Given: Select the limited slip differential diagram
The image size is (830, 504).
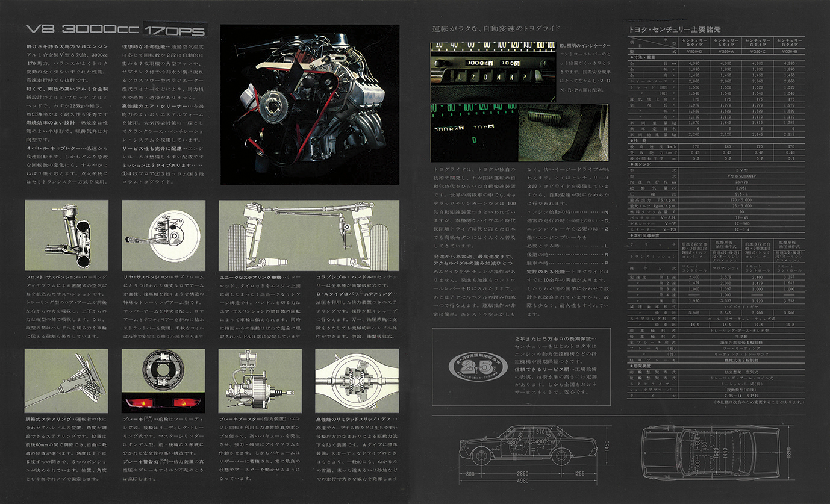Looking at the screenshot, I should pyautogui.click(x=357, y=380).
